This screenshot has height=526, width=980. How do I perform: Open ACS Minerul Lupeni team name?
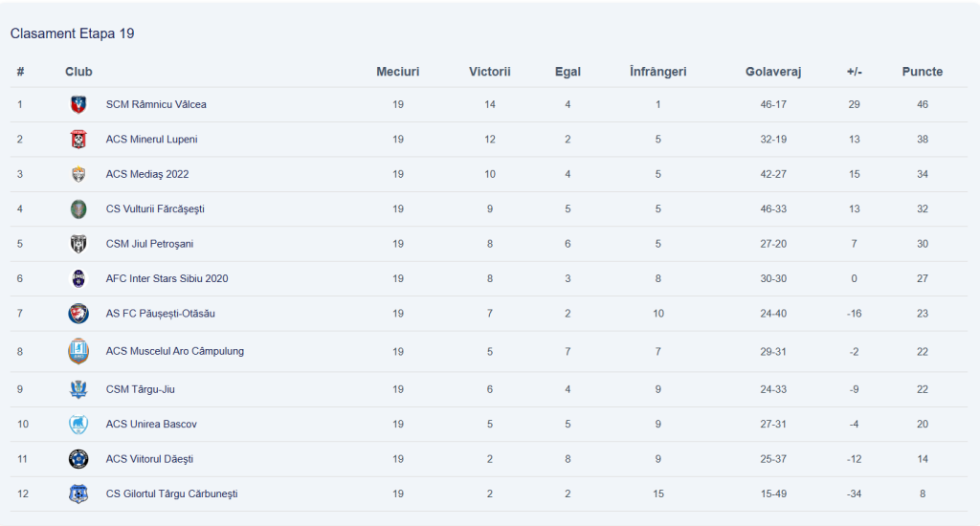click(151, 140)
